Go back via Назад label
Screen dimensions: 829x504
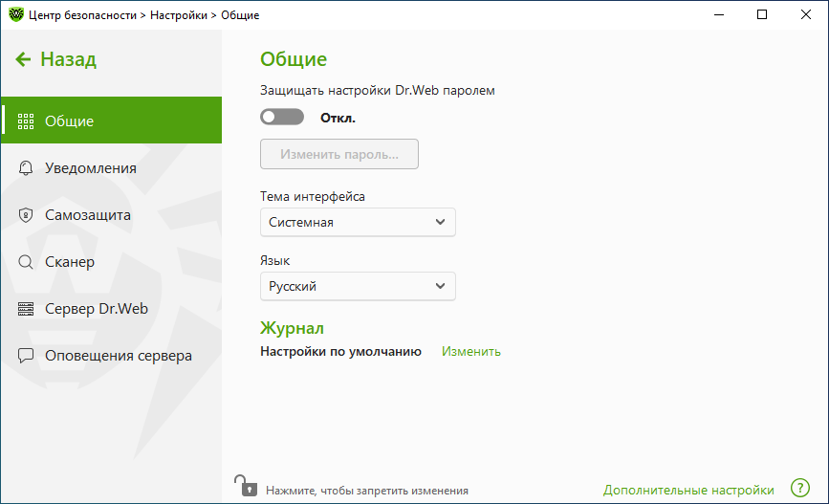point(68,59)
